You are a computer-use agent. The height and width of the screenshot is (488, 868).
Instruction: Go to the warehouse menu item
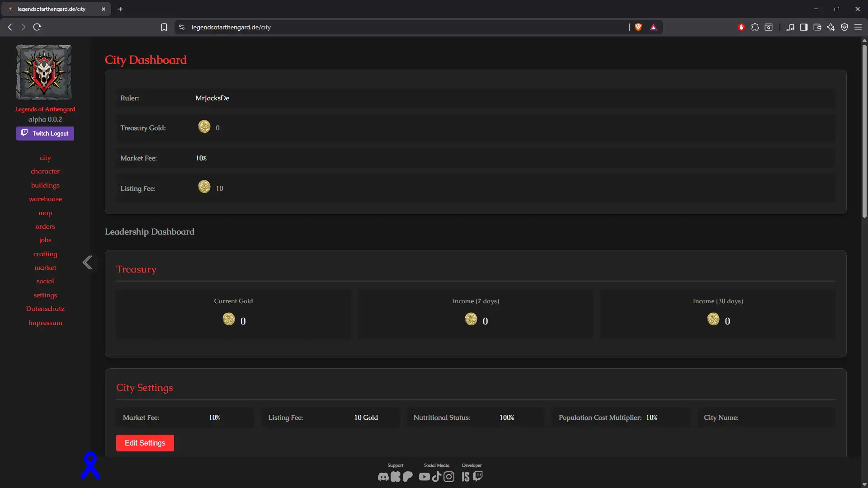point(45,199)
